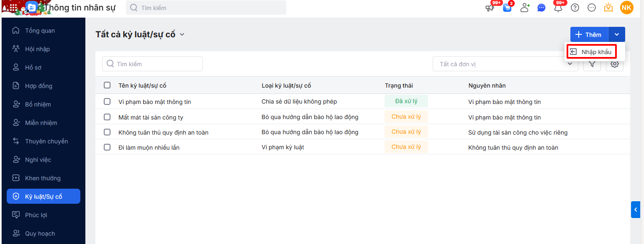This screenshot has width=644, height=244.
Task: Click the add user icon
Action: [x=525, y=8]
